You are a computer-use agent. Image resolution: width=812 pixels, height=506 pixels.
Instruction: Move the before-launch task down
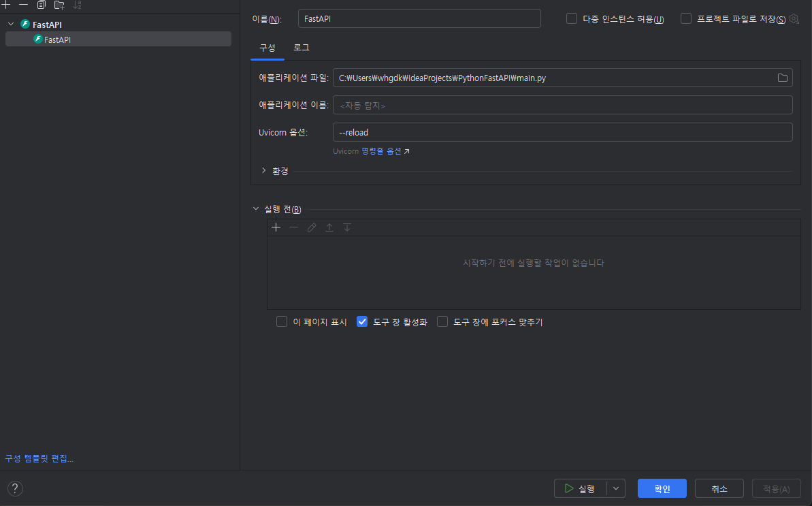click(347, 227)
